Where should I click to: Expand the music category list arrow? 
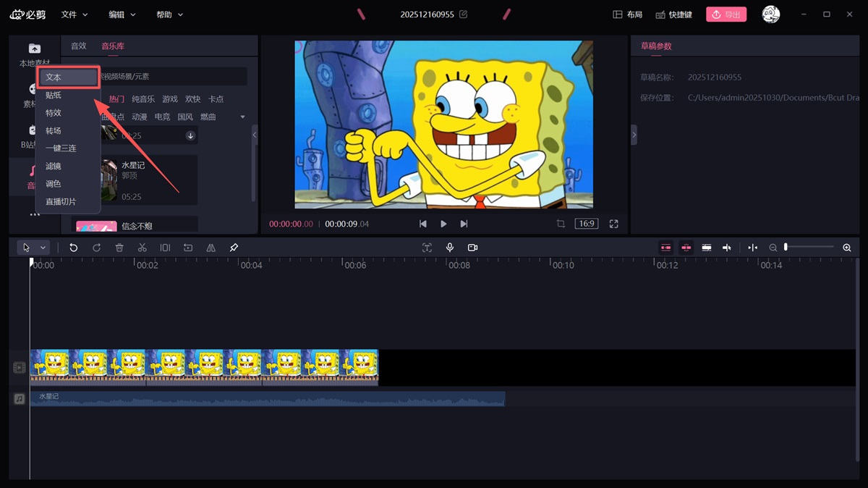pyautogui.click(x=242, y=117)
